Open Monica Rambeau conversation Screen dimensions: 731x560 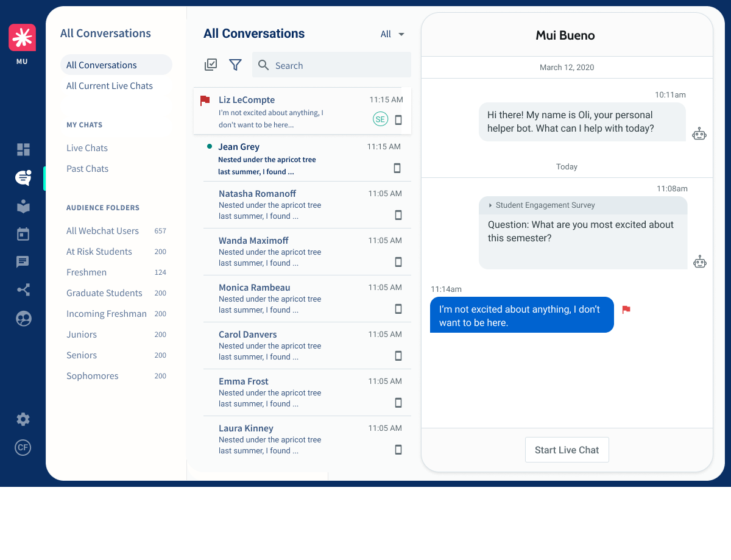(x=307, y=299)
